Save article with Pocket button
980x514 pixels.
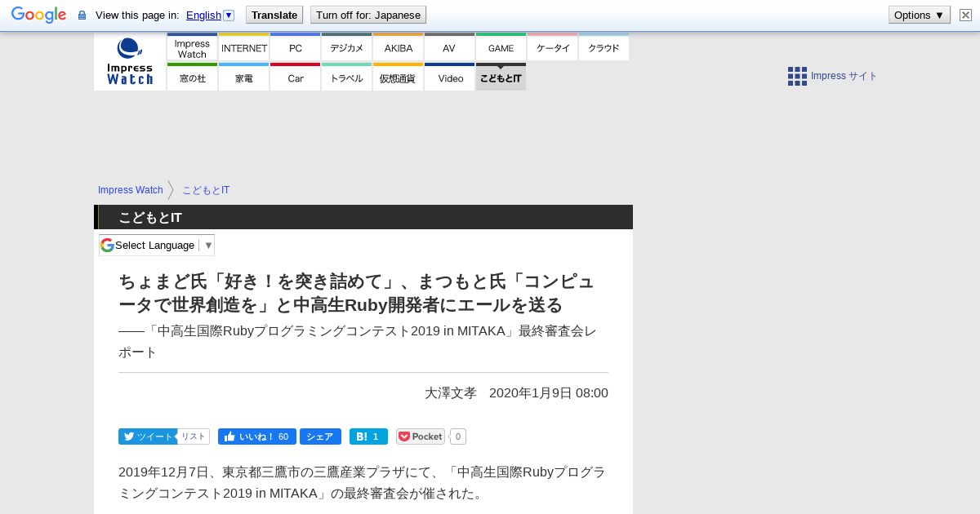pos(421,436)
